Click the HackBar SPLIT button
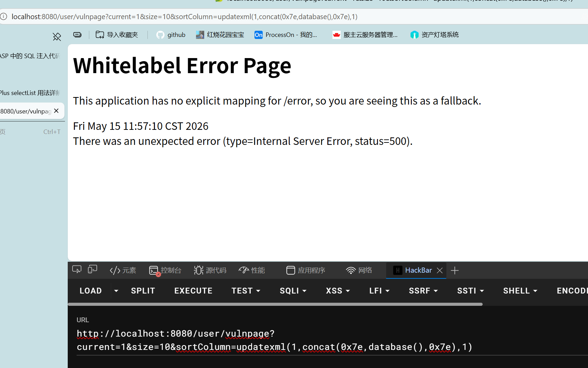This screenshot has width=588, height=368. pos(143,291)
